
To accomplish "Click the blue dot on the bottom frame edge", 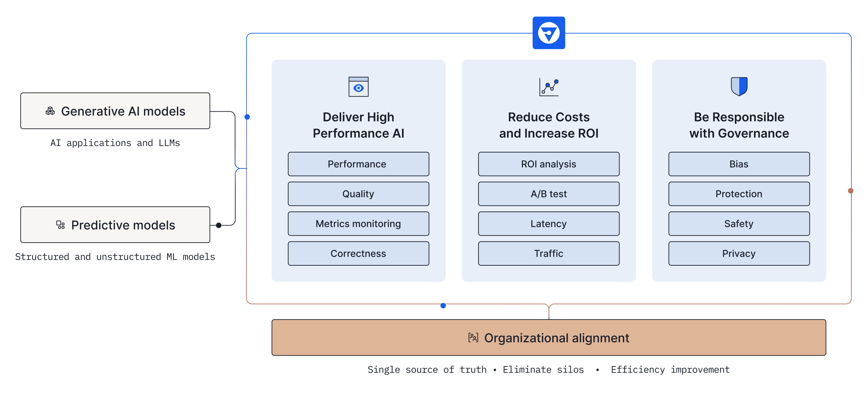I will tap(443, 306).
